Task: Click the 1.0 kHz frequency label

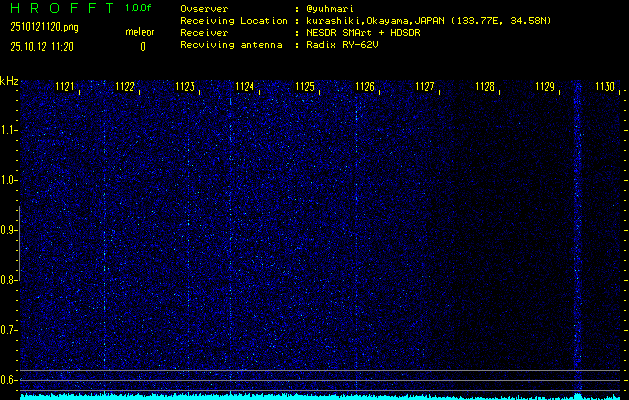Action: tap(9, 180)
